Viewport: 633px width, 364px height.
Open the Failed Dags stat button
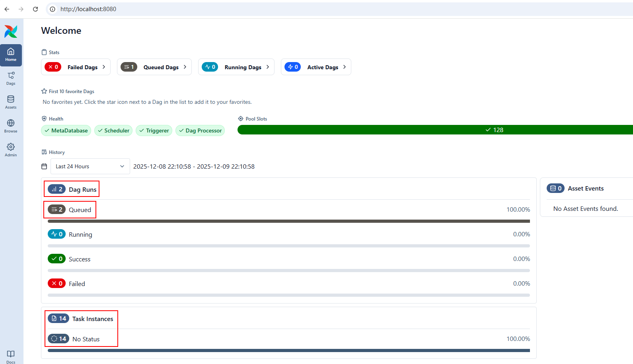(76, 67)
